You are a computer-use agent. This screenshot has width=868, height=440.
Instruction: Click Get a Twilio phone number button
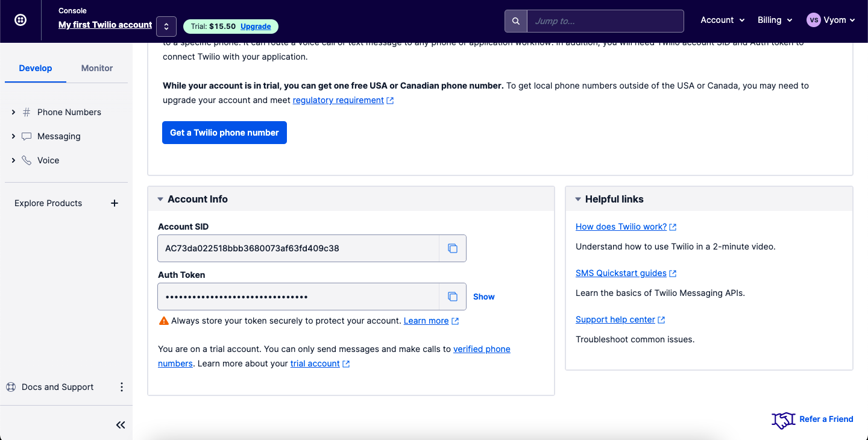coord(224,133)
